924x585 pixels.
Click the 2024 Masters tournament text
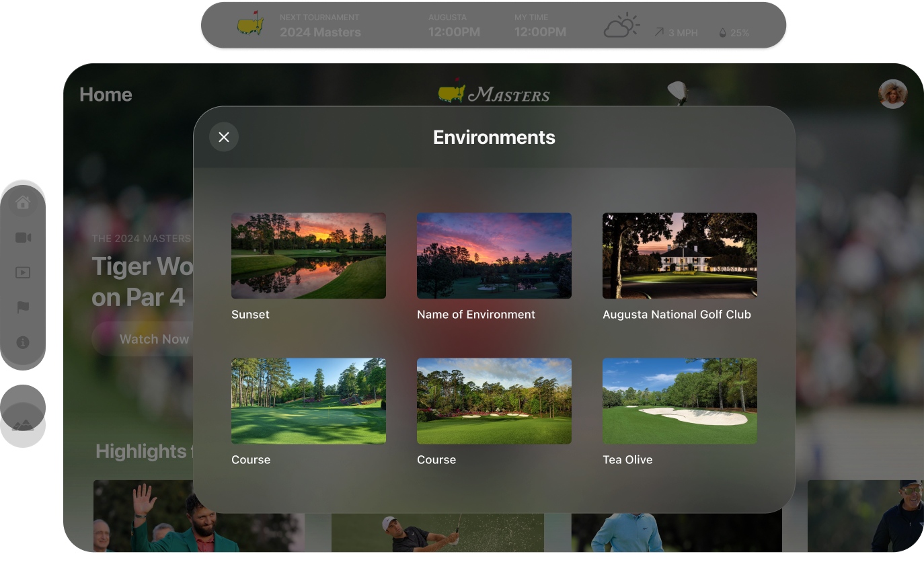pyautogui.click(x=320, y=32)
